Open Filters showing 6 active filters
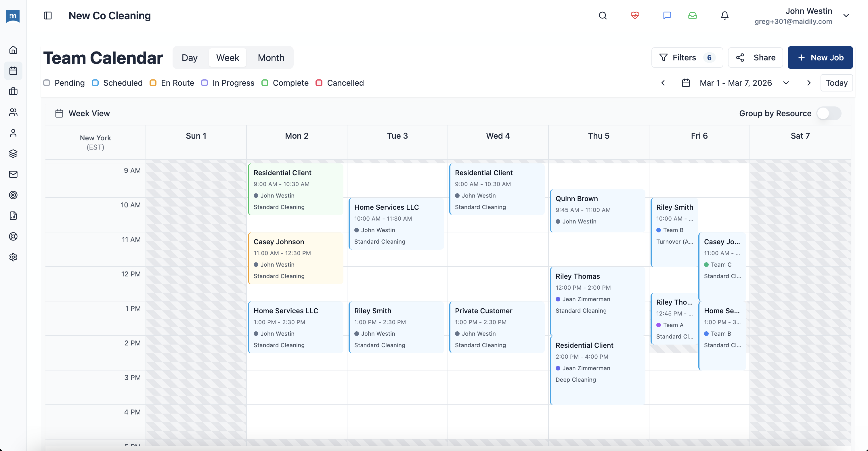The width and height of the screenshot is (868, 451). point(687,57)
